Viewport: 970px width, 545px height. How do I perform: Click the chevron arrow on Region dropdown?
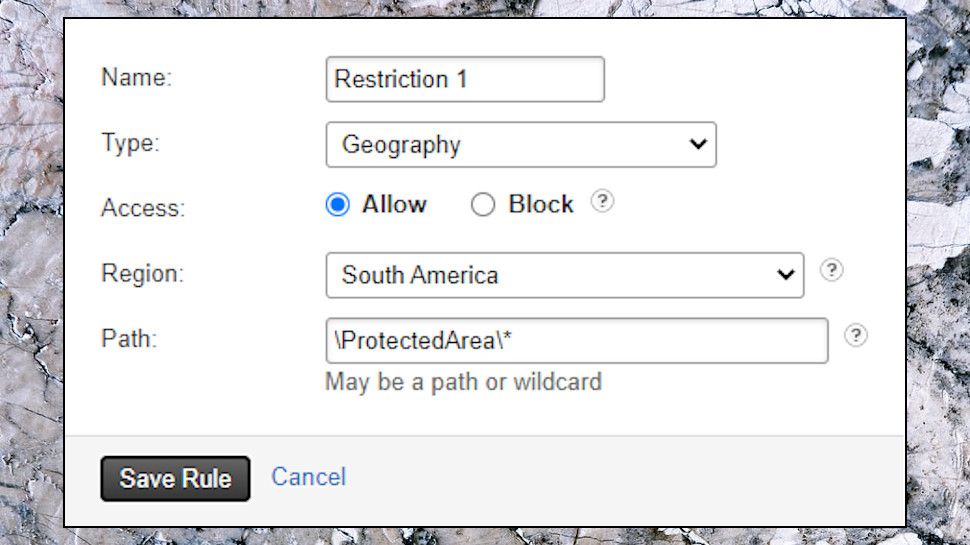[786, 275]
